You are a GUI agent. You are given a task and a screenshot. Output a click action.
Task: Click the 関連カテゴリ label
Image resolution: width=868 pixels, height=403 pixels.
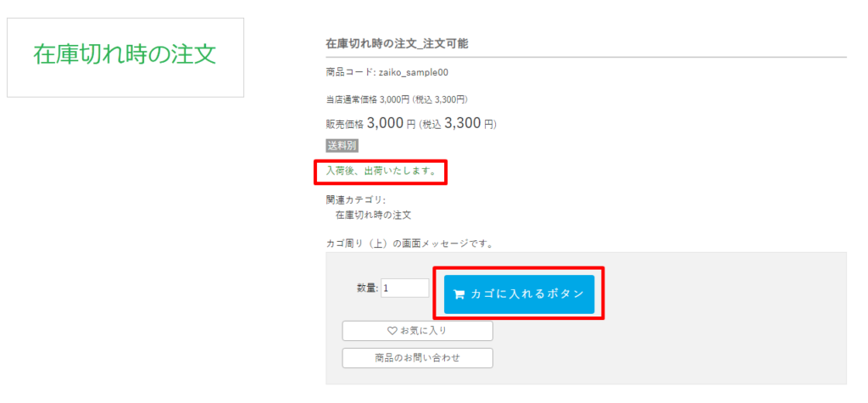tap(355, 200)
